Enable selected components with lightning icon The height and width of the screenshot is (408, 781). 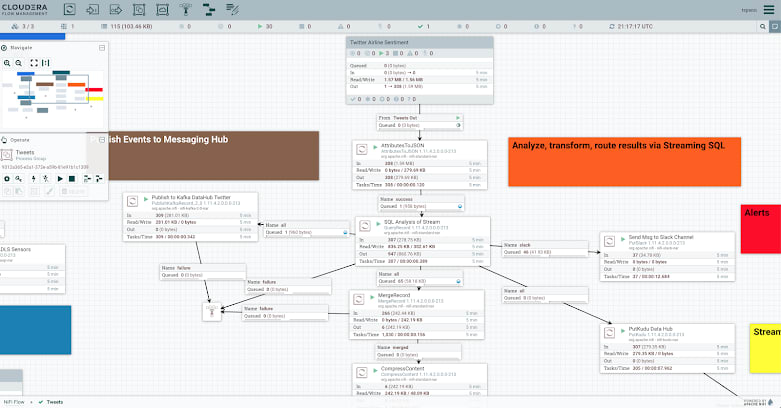tap(34, 178)
